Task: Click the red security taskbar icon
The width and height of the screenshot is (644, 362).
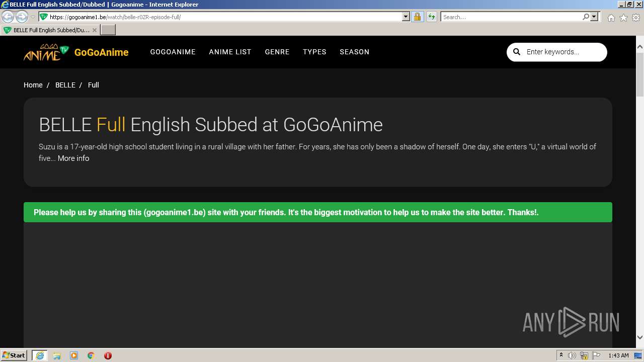Action: click(x=108, y=355)
